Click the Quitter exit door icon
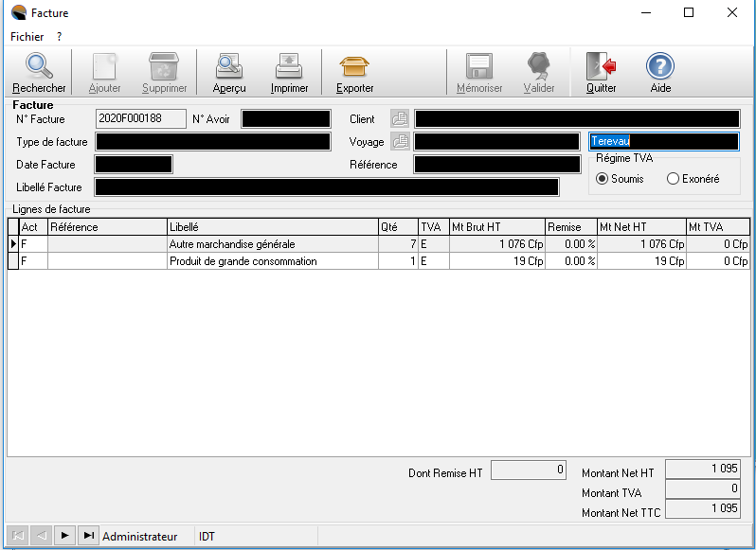Viewport: 756px width, 550px height. [601, 66]
